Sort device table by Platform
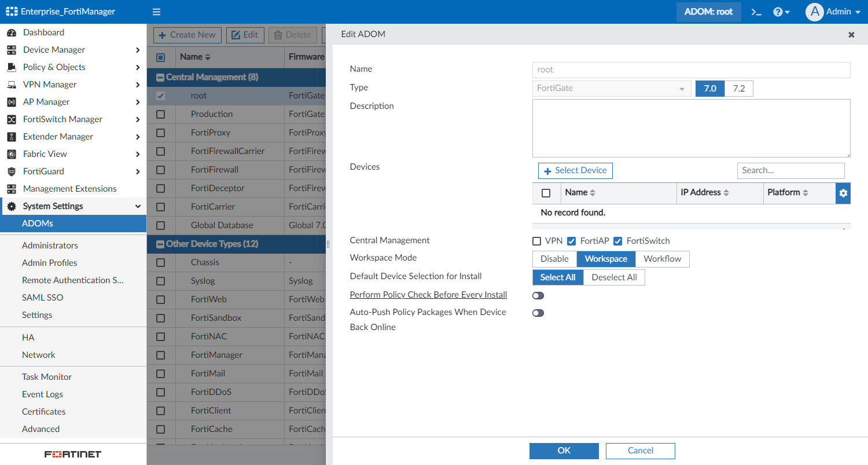This screenshot has width=868, height=465. click(788, 192)
